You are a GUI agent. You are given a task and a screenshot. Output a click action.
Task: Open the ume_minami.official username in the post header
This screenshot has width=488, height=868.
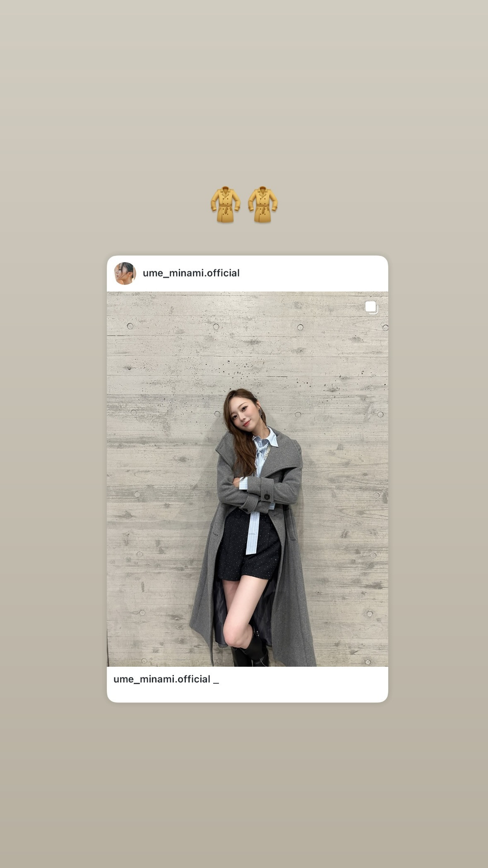pyautogui.click(x=191, y=273)
